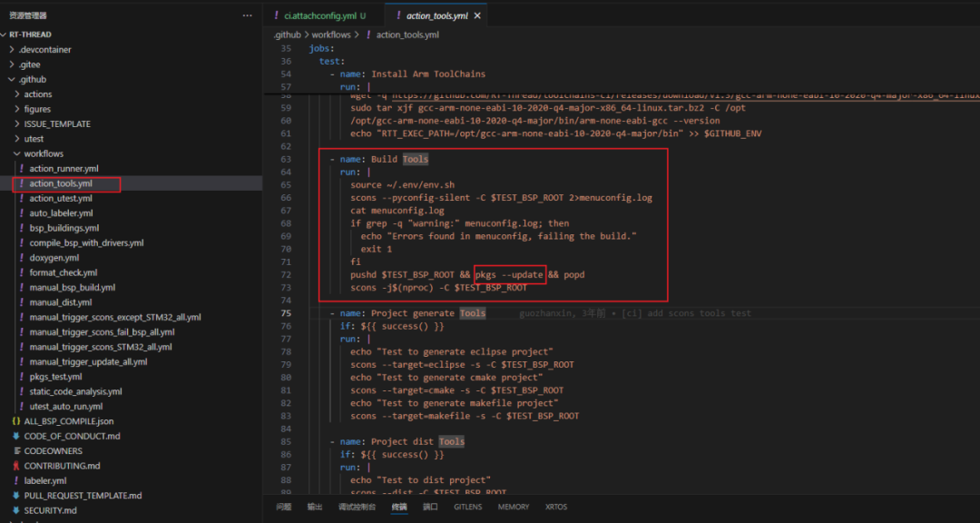Click line number 75 in the gutter

[x=286, y=312]
